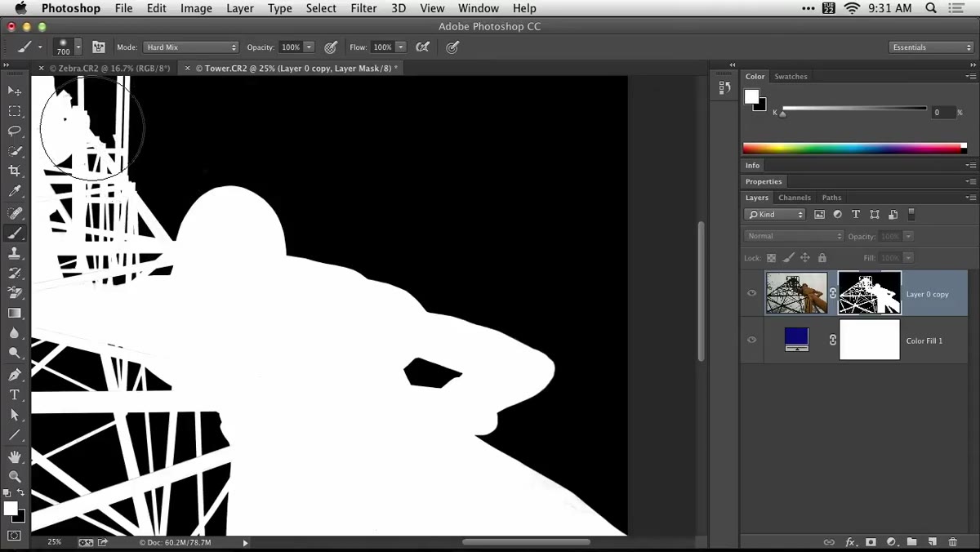Screen dimensions: 980x552
Task: Click foreground color swatch in Color panel
Action: tap(751, 97)
